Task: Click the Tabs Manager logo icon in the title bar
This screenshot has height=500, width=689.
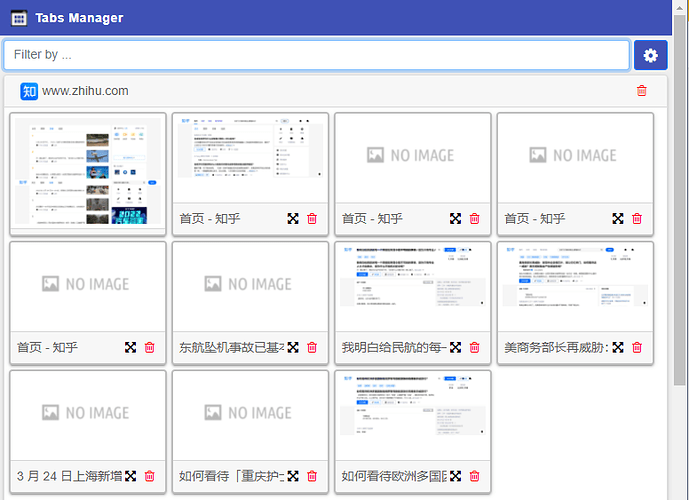Action: [18, 18]
